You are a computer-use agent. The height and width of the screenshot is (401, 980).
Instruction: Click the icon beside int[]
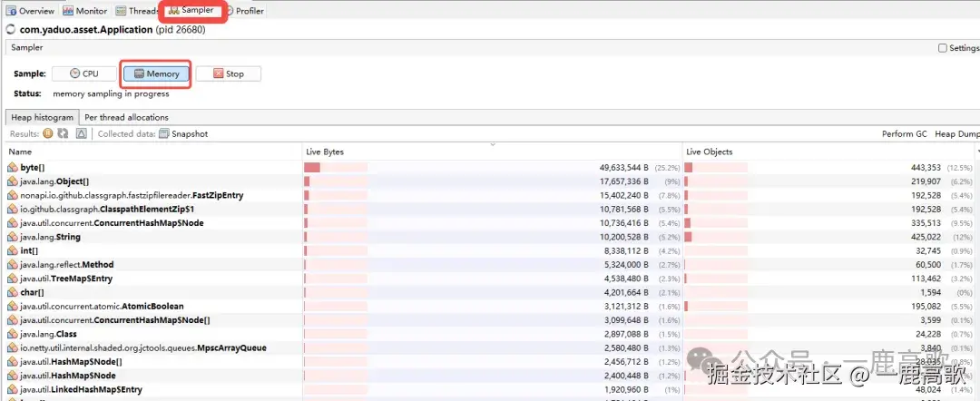pos(13,250)
